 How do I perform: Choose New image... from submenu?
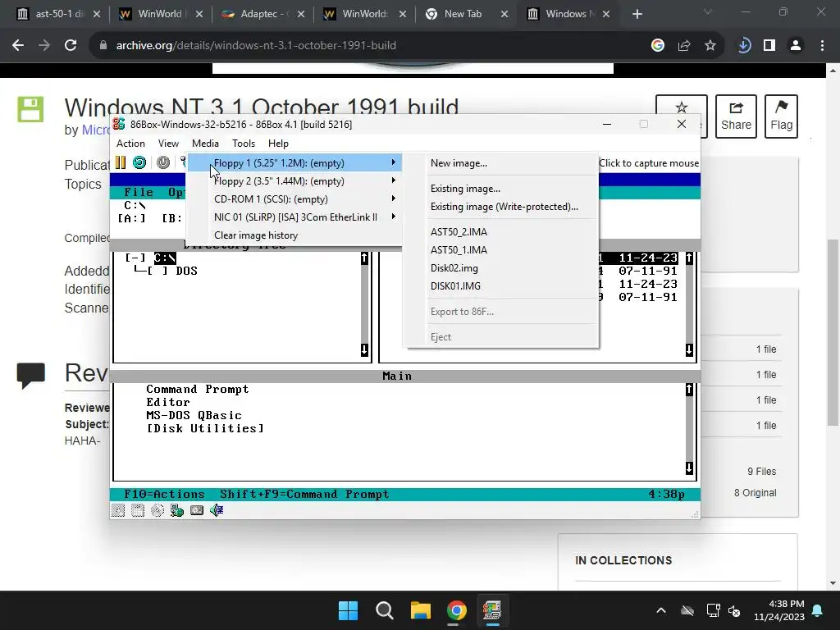[501, 163]
